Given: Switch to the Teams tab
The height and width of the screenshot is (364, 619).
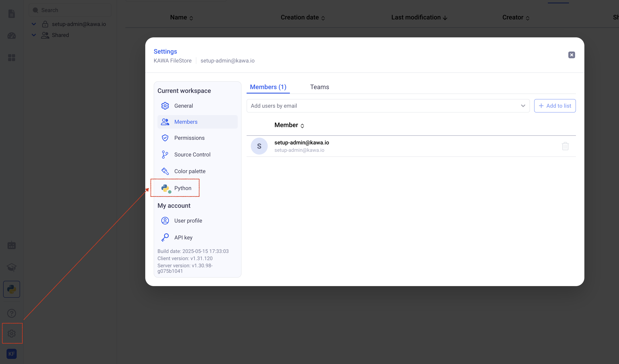Looking at the screenshot, I should click(x=319, y=87).
